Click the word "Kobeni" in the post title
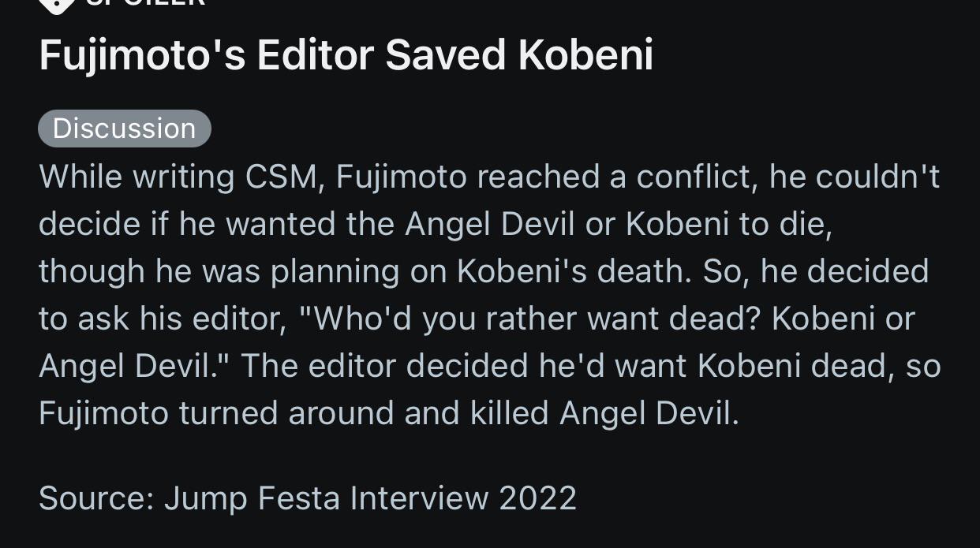The image size is (980, 548). (585, 55)
